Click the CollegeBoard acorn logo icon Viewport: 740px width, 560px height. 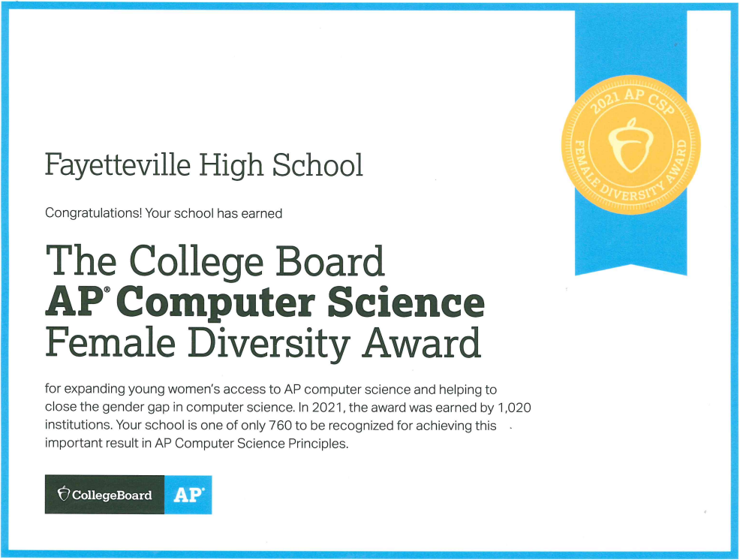coord(63,493)
